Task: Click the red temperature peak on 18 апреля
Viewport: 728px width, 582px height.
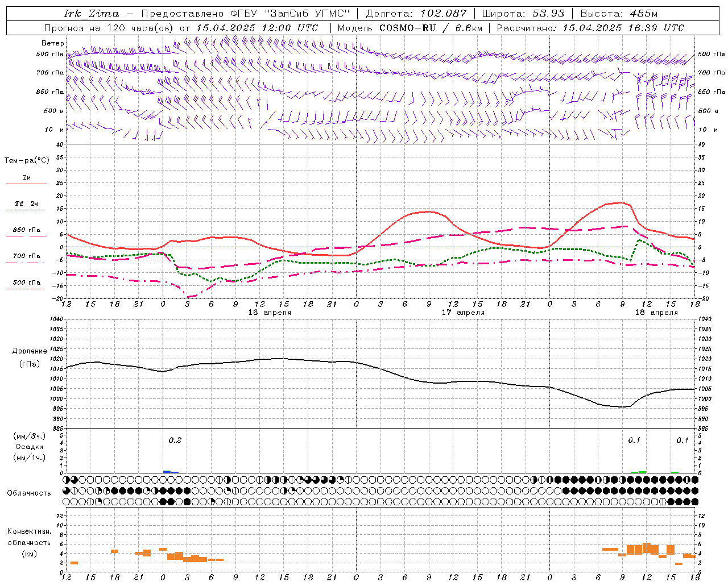Action: [x=621, y=202]
